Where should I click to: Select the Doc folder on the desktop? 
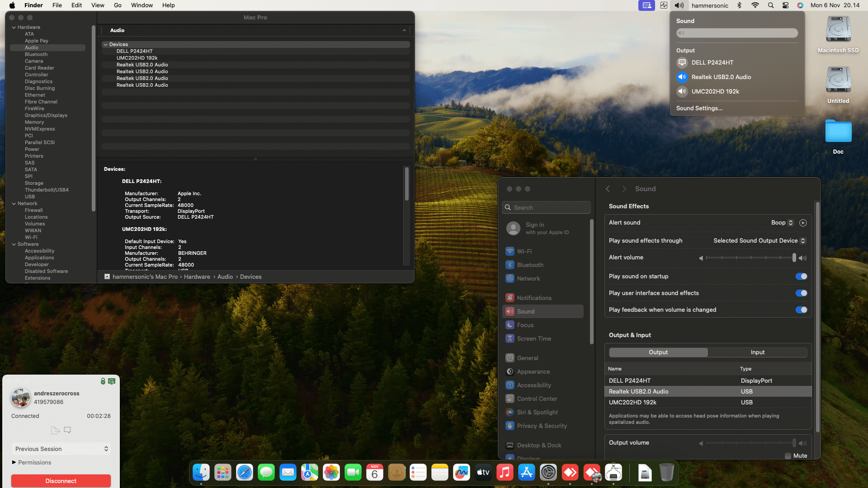point(838,137)
